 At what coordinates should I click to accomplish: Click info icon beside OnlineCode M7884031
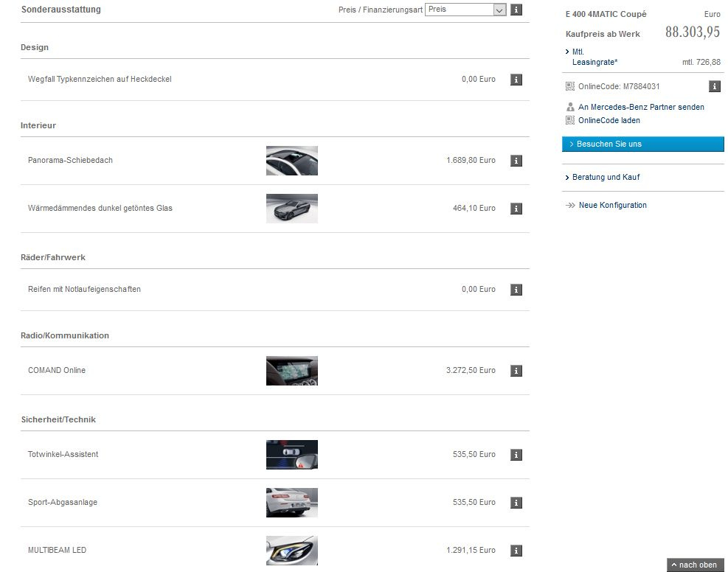(x=714, y=86)
